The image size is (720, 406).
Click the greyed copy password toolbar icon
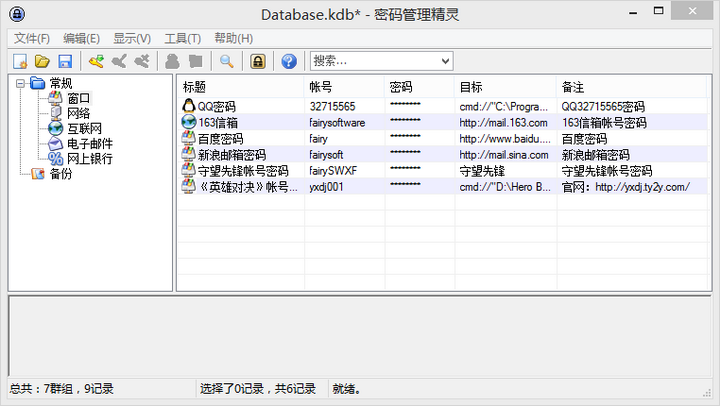point(196,61)
